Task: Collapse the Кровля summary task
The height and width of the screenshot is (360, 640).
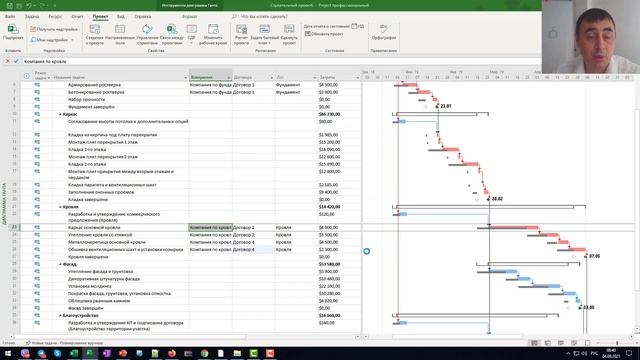Action: click(60, 207)
